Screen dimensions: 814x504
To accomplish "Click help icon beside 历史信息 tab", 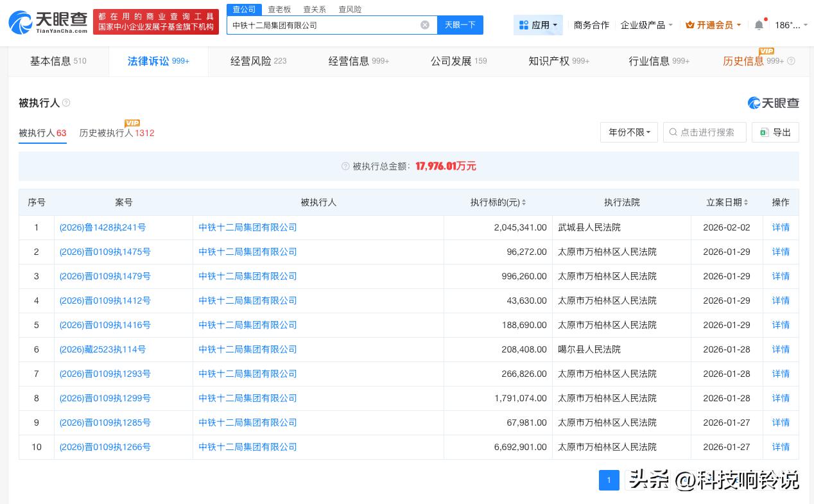I will [791, 62].
